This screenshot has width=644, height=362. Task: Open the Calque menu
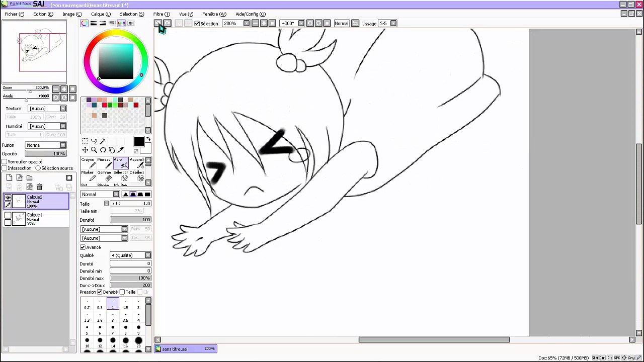tap(101, 14)
